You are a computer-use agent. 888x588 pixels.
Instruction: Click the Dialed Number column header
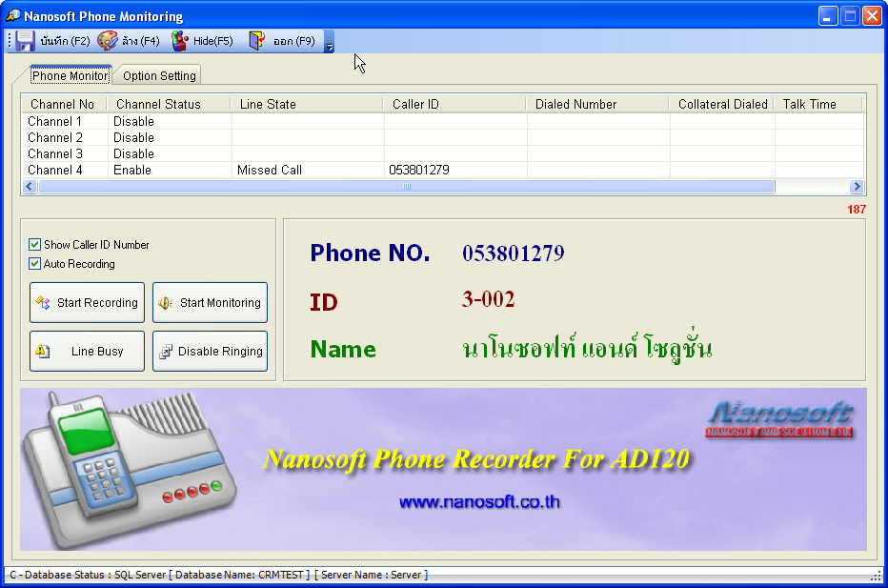(x=598, y=104)
